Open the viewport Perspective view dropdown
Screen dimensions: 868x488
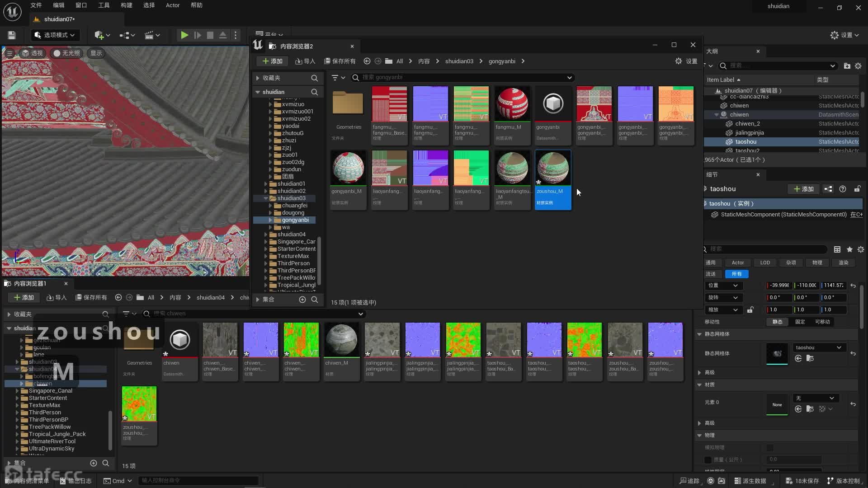[33, 53]
